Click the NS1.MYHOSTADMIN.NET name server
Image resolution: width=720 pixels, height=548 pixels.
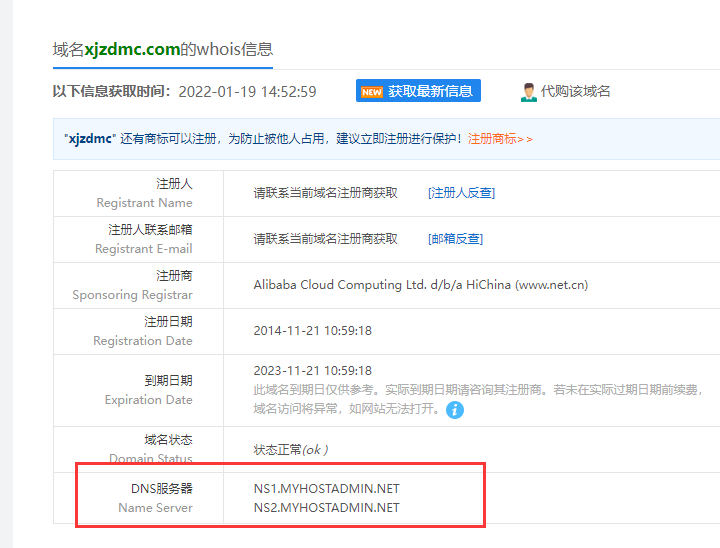326,489
